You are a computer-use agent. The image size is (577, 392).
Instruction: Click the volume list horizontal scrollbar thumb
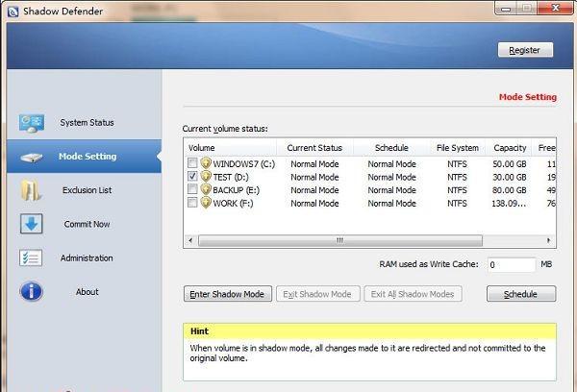(x=340, y=240)
